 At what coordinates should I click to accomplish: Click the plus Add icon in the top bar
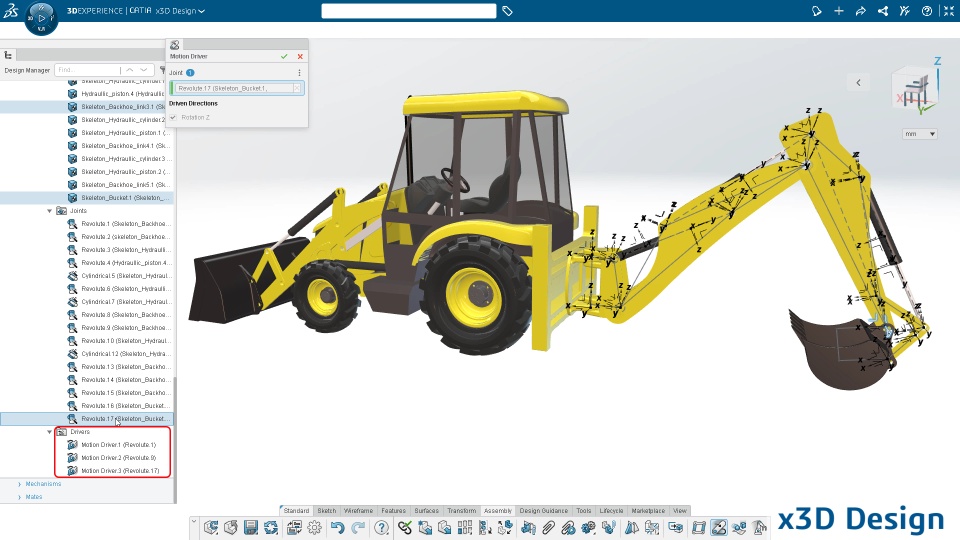pos(839,11)
